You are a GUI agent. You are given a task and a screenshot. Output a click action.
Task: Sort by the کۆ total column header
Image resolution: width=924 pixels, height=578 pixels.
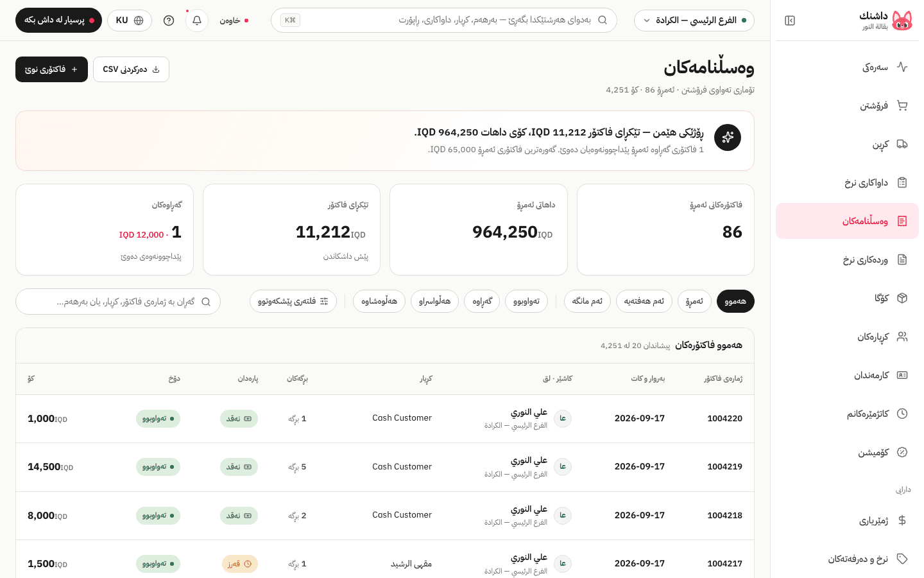[31, 379]
